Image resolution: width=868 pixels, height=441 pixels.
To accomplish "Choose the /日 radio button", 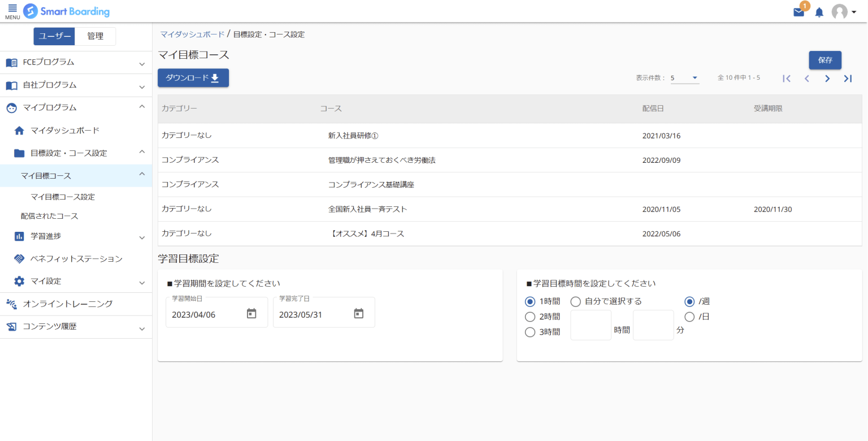I will 689,317.
